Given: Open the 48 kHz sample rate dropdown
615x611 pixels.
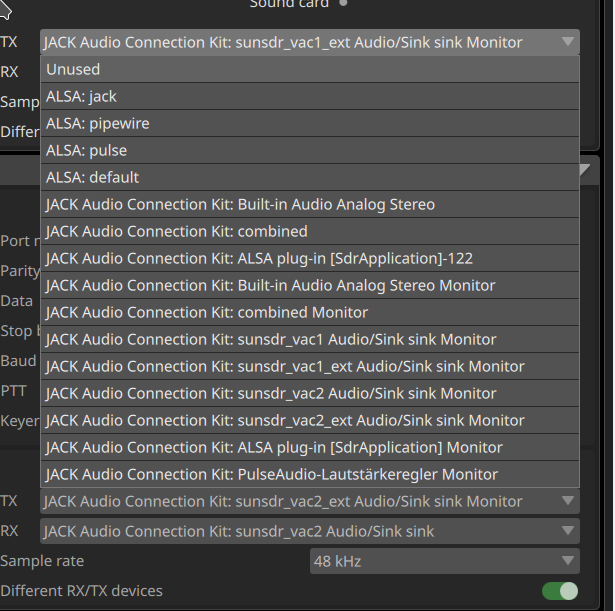Looking at the screenshot, I should tap(445, 561).
